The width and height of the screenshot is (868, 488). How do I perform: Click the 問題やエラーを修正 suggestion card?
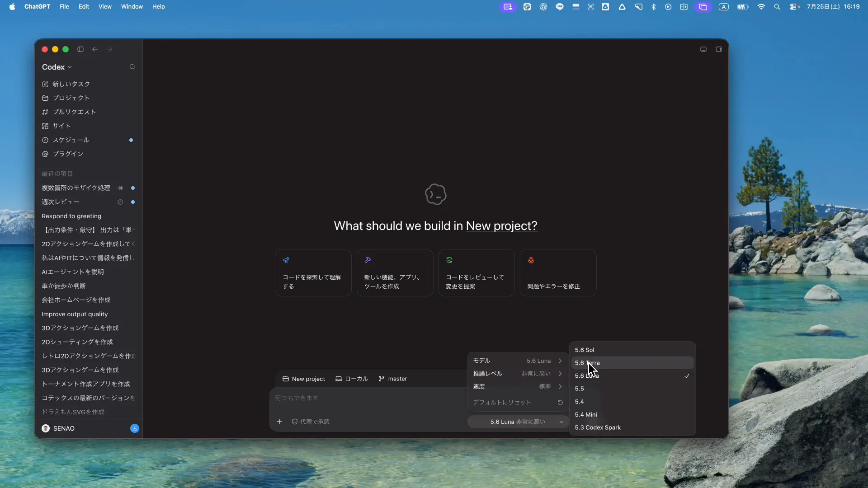[558, 273]
